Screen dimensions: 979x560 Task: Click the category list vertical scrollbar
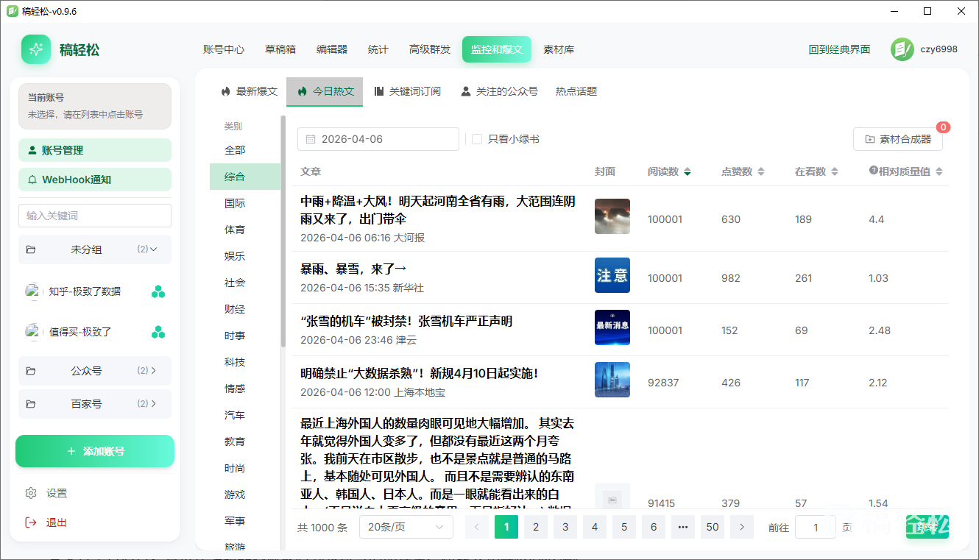point(283,231)
